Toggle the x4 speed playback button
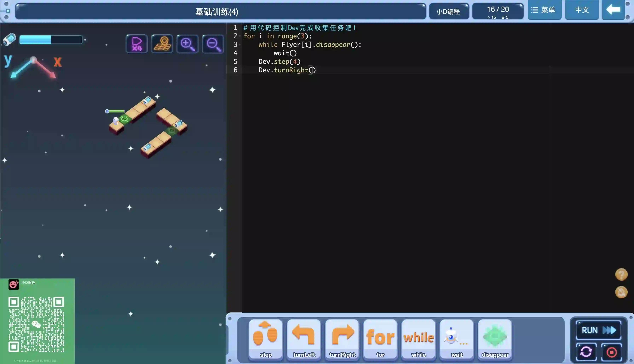Image resolution: width=634 pixels, height=364 pixels. pos(136,44)
